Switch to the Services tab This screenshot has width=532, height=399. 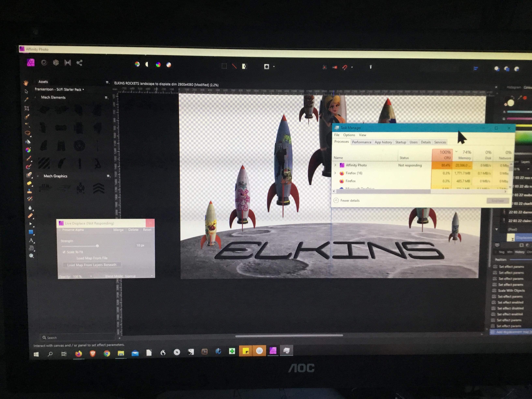click(440, 142)
